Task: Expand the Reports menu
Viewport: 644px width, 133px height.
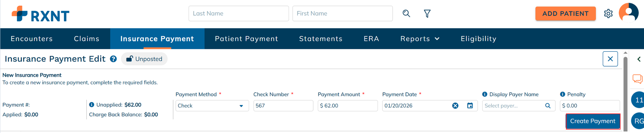Action: tap(420, 39)
